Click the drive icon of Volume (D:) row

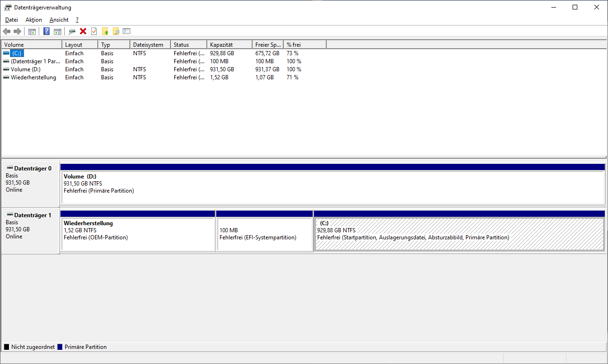6,69
